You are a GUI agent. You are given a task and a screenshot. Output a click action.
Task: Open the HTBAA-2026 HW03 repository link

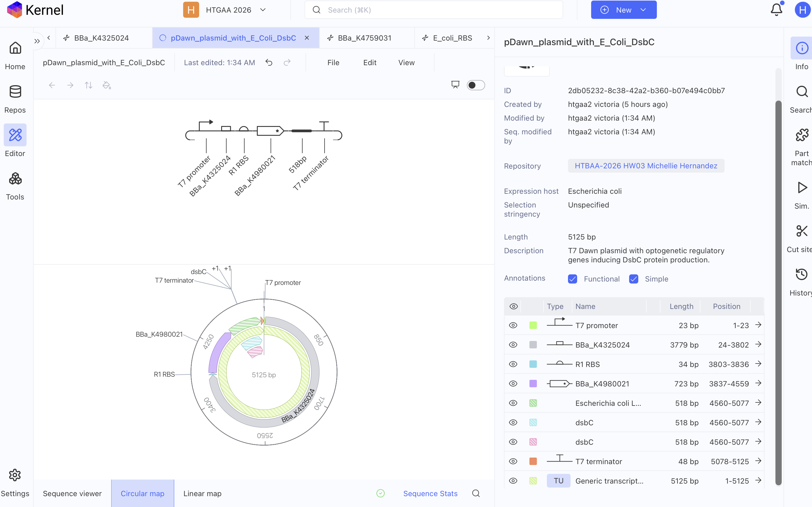646,166
